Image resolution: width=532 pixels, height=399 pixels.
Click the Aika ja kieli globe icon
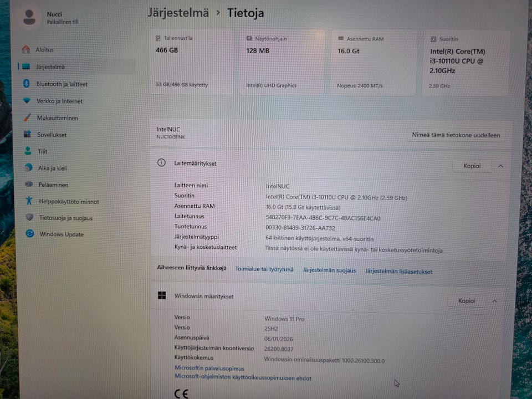[28, 167]
